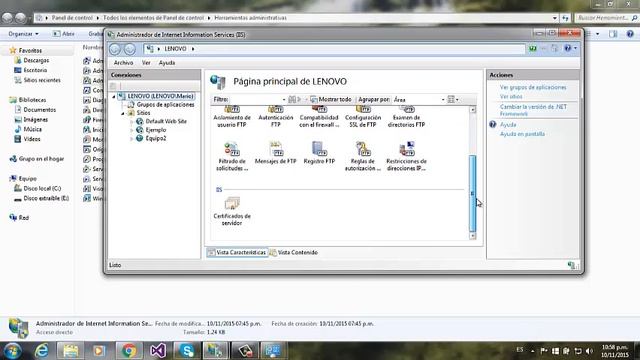Click help icon in IIS address bar
This screenshot has width=640, height=360.
click(568, 49)
